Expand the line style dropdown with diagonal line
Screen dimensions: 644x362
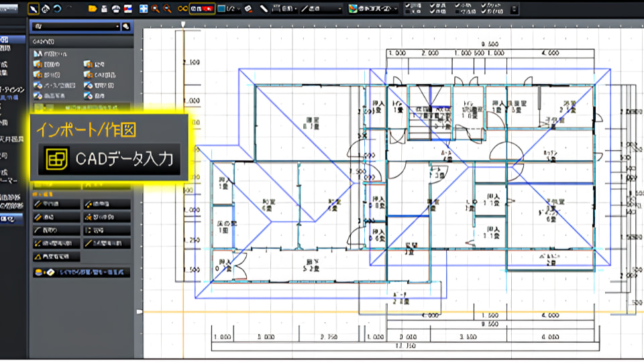321,9
